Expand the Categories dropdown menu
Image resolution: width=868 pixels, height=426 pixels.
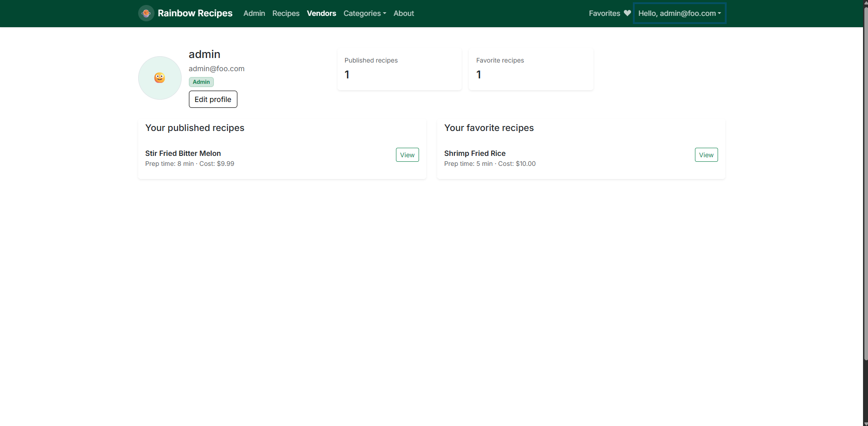pyautogui.click(x=364, y=14)
